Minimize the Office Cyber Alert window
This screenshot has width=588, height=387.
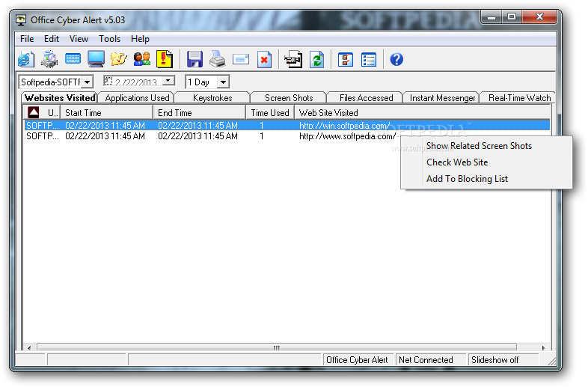[x=492, y=17]
